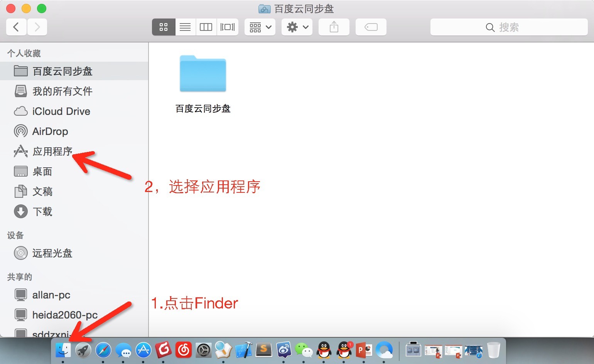
Task: Restore the last minimized window before Trash
Action: pos(474,351)
